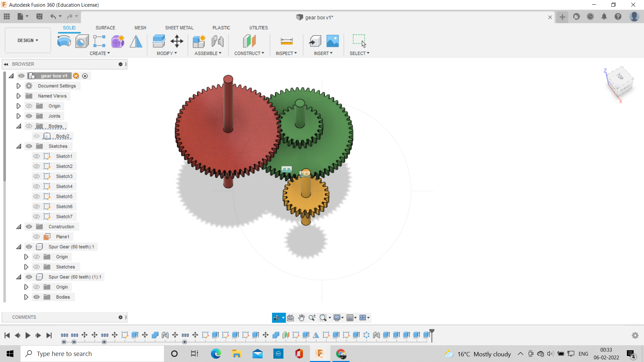This screenshot has height=362, width=644.
Task: Show the Origin folder contents in viewport
Action: [x=29, y=106]
